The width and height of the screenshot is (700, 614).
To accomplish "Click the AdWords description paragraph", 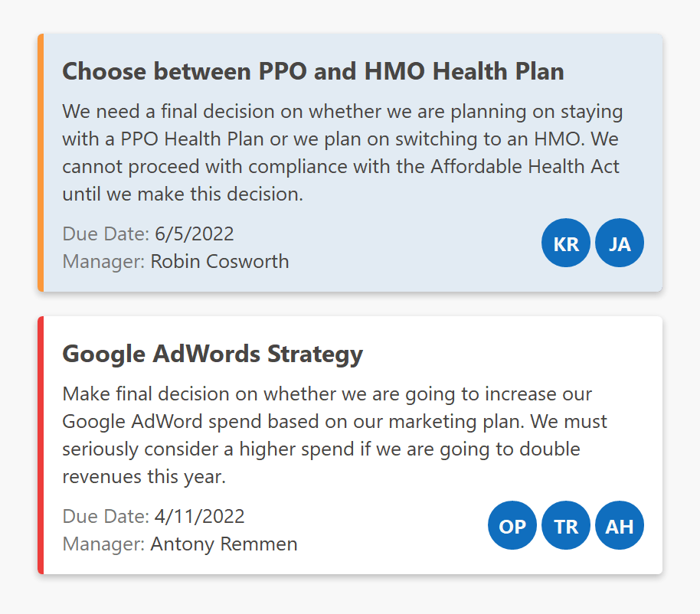I will [x=335, y=435].
